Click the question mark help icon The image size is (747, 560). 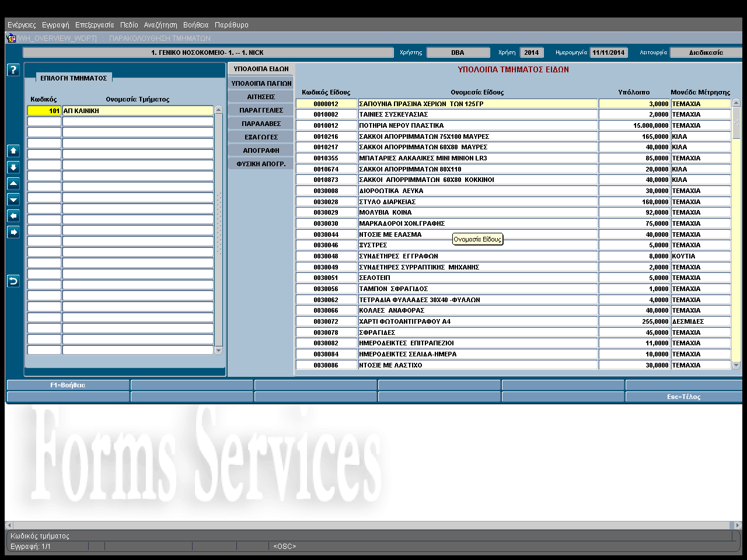pyautogui.click(x=13, y=70)
